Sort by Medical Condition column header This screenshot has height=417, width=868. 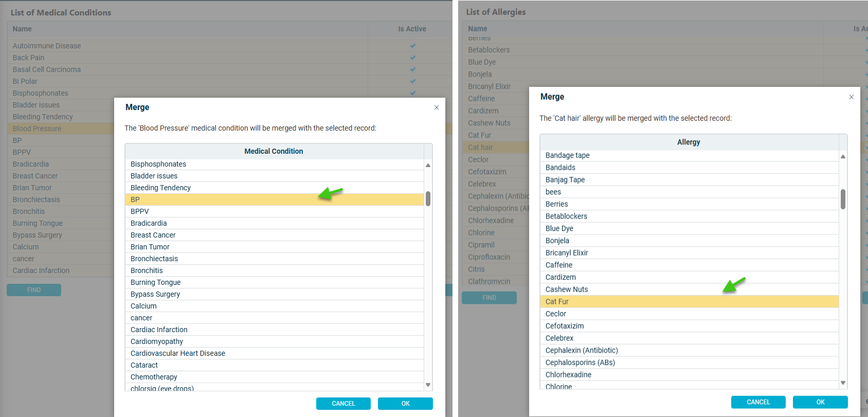tap(274, 151)
